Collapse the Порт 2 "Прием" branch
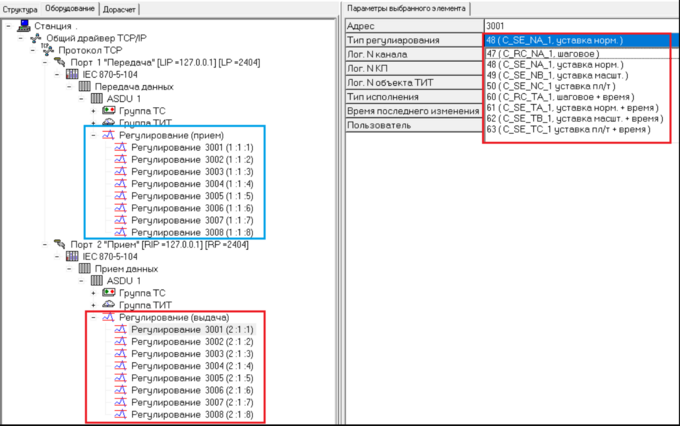This screenshot has width=680, height=426. 46,244
